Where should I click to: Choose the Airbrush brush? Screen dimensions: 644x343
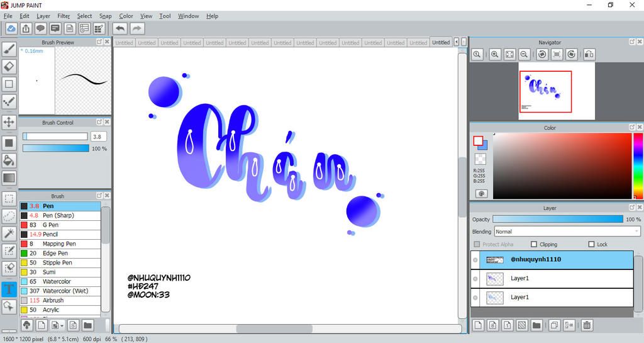pos(60,300)
